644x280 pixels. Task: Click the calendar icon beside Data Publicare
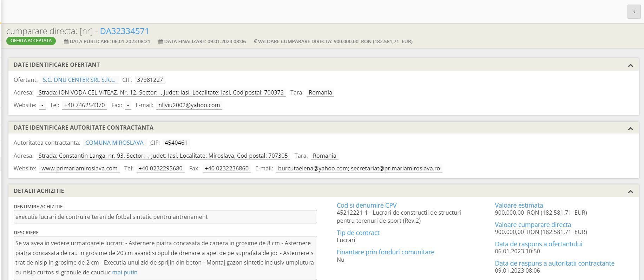click(x=66, y=41)
